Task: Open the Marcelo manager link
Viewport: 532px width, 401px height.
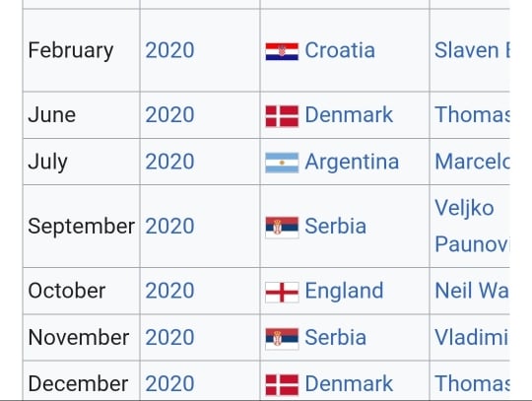Action: [x=472, y=162]
